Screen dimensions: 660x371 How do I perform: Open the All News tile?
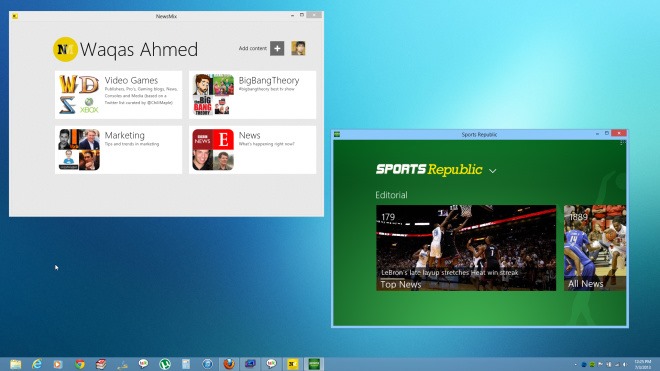[595, 248]
